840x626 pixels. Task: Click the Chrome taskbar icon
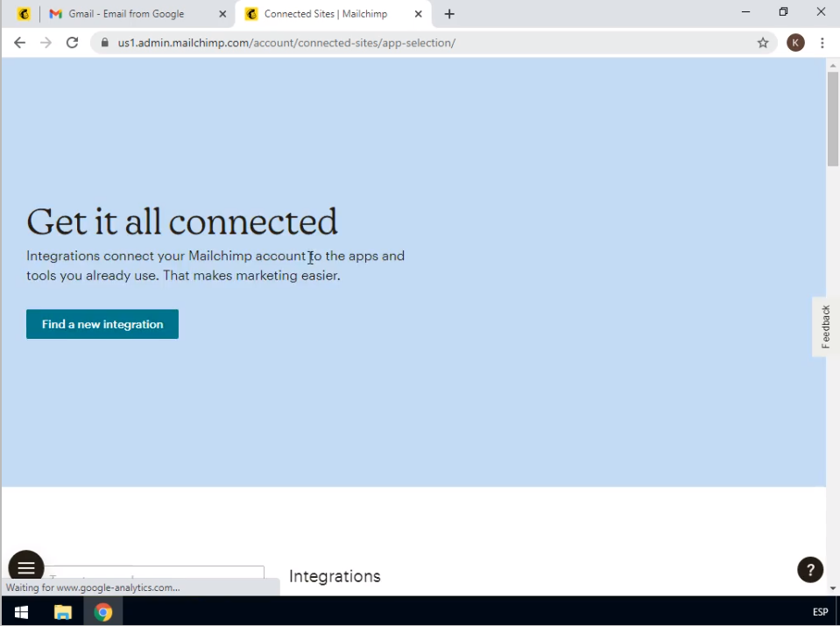[102, 611]
